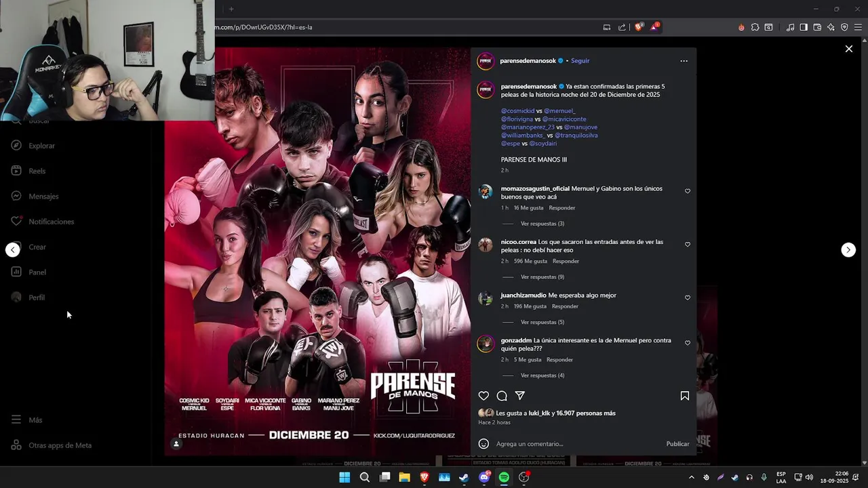
Task: Go to previous post arrow
Action: click(x=12, y=249)
